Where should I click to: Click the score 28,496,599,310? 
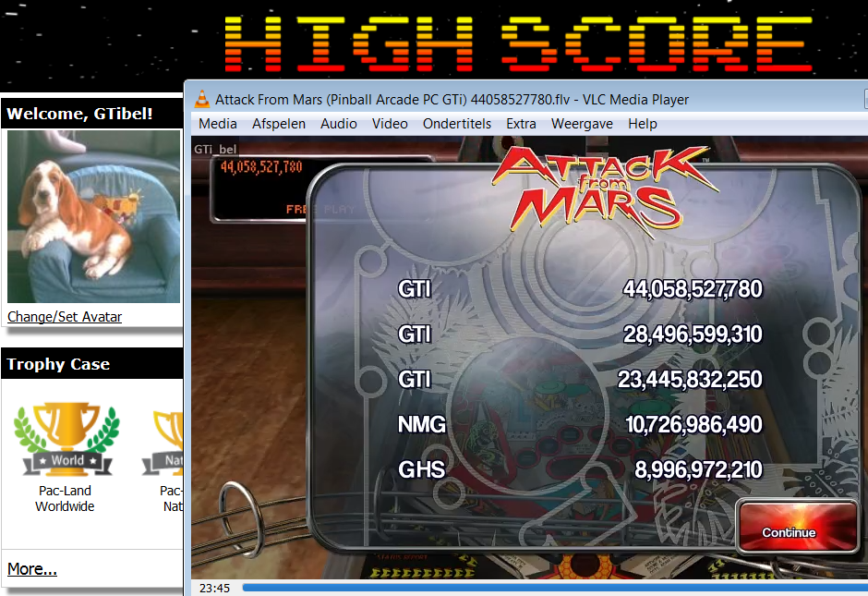click(693, 334)
